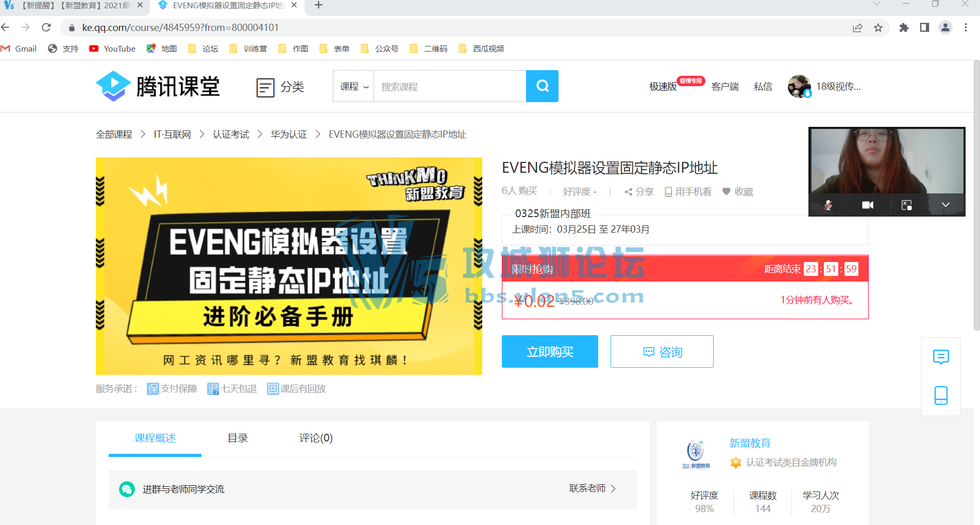Collapse the video overlay with chevron
This screenshot has height=525, width=980.
pyautogui.click(x=945, y=205)
